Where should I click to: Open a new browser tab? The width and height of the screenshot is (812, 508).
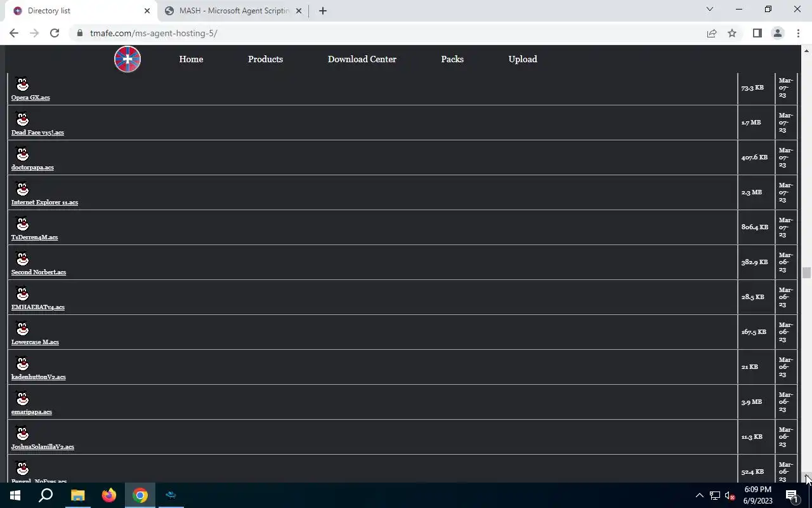pyautogui.click(x=323, y=11)
